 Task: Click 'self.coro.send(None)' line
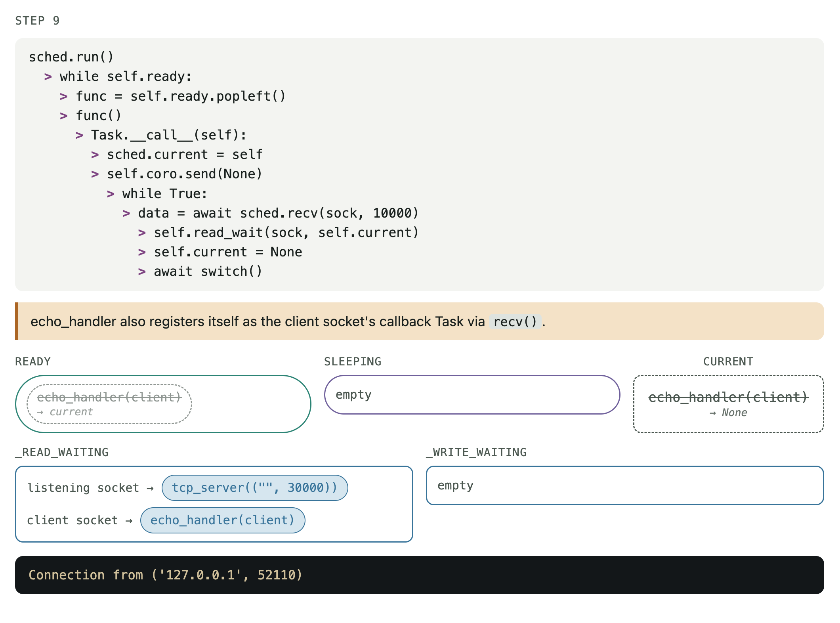click(x=185, y=174)
